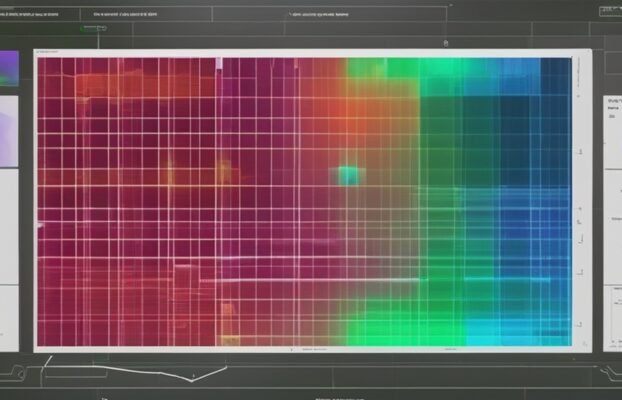
Task: Open the lavender thumbnail in the left panel
Action: click(8, 131)
